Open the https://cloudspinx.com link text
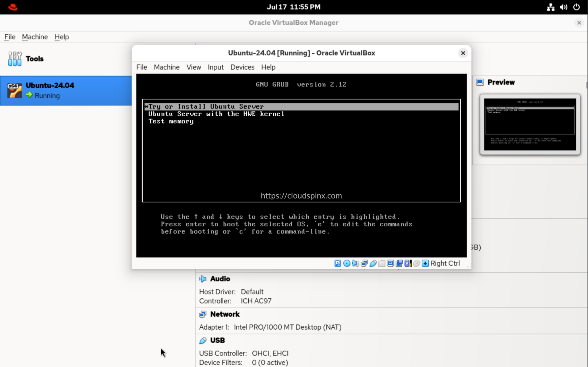Image resolution: width=588 pixels, height=367 pixels. (x=301, y=195)
